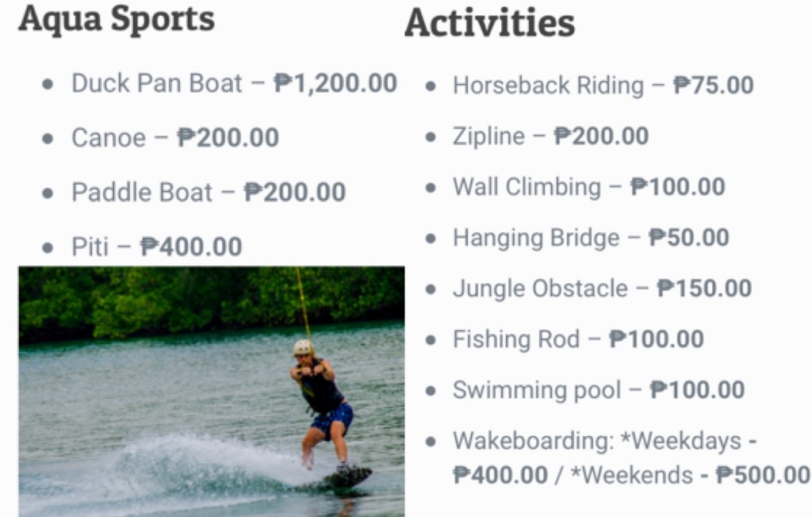Click the Aqua Sports heading
This screenshot has width=812, height=517.
point(117,19)
